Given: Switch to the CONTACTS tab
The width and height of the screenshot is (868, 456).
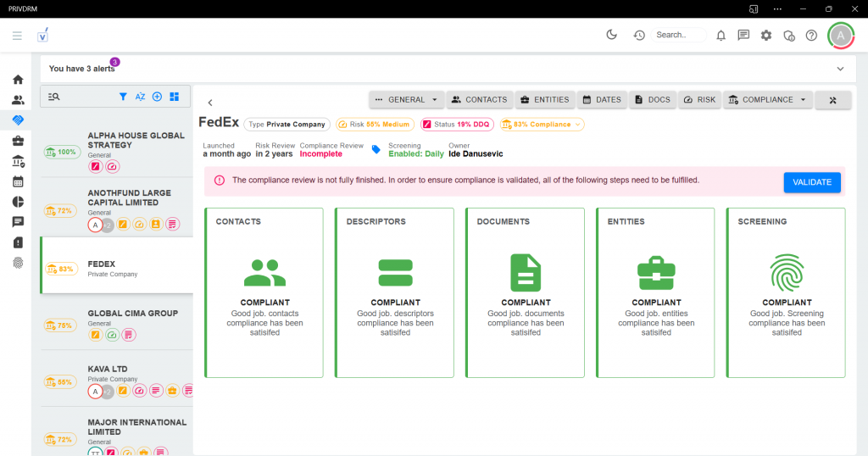Looking at the screenshot, I should tap(479, 100).
